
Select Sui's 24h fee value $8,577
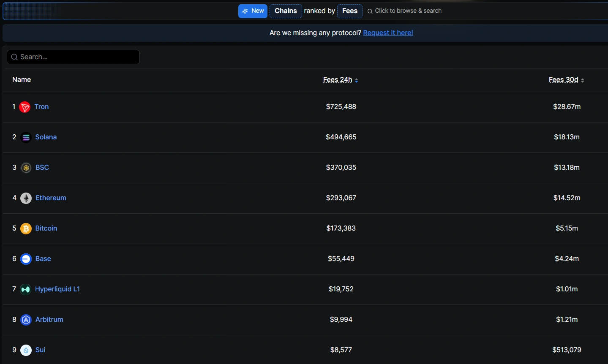[x=341, y=350]
